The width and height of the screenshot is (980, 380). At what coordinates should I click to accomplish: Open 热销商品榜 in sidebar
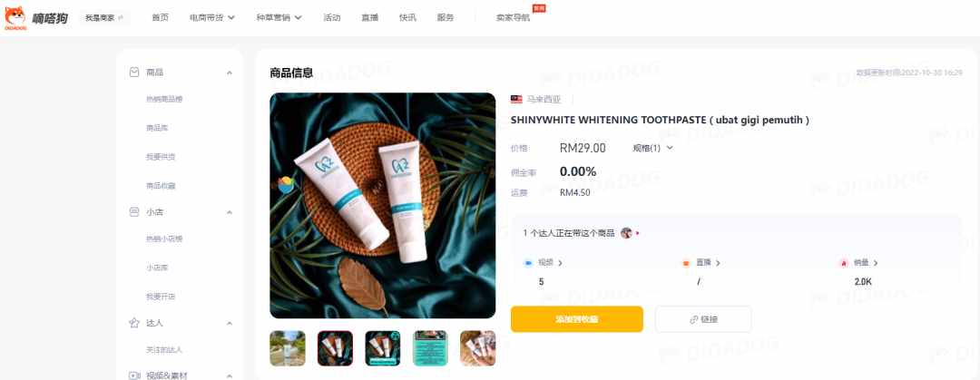click(164, 99)
